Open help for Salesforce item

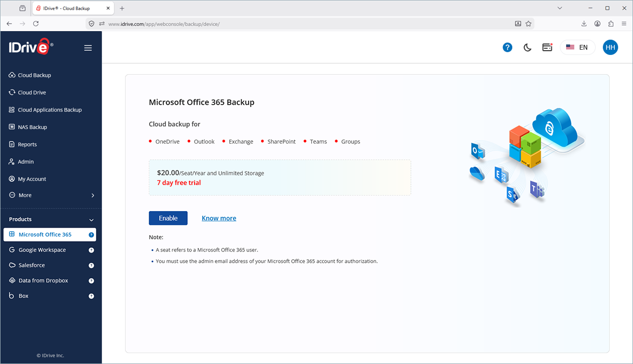91,265
